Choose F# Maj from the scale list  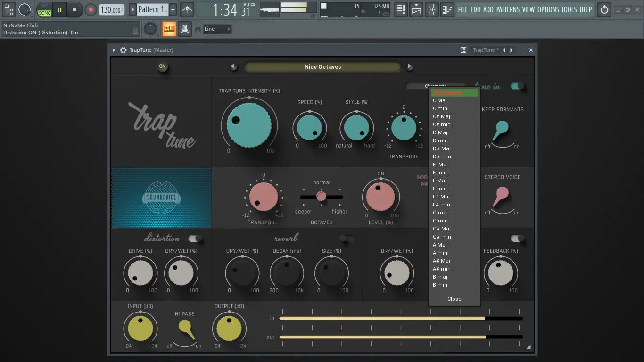pos(454,197)
